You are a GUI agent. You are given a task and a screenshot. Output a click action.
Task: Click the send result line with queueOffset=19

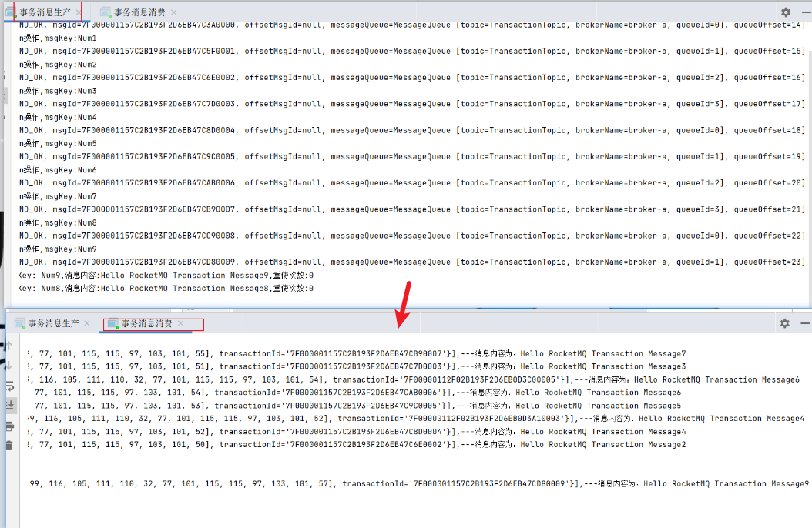click(x=413, y=157)
